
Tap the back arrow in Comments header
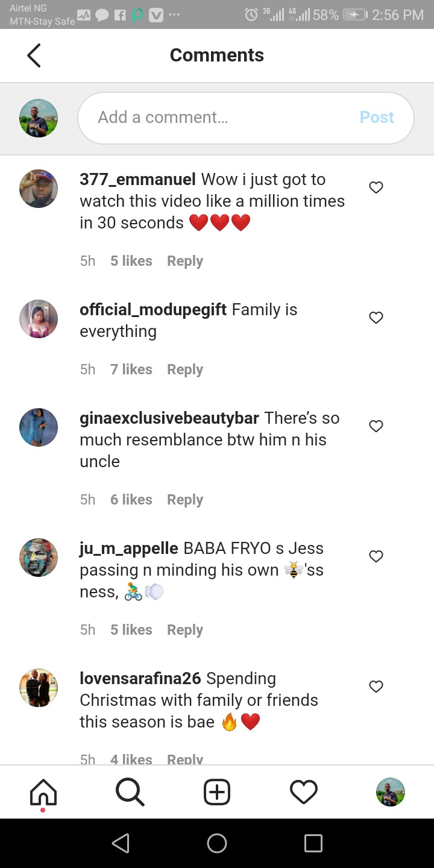34,55
